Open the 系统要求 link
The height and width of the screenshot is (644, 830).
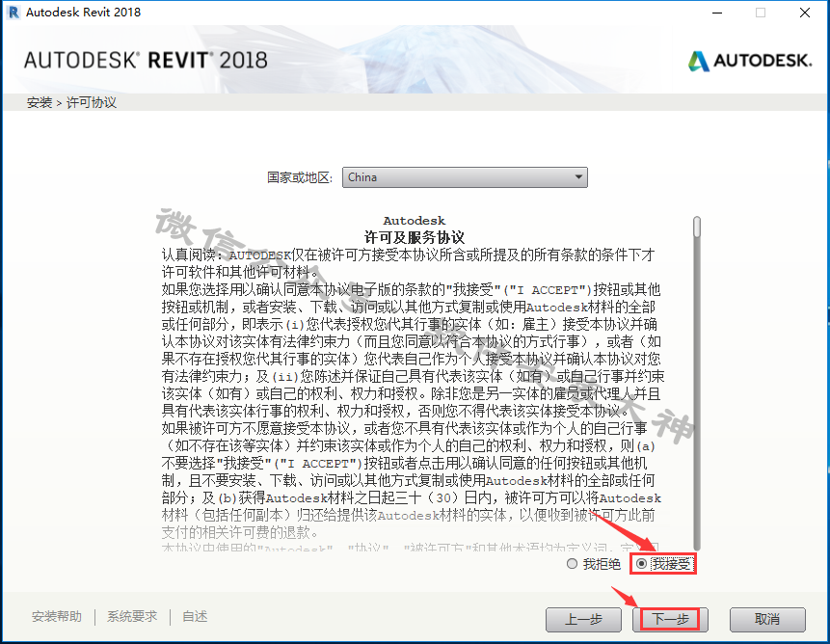(132, 616)
